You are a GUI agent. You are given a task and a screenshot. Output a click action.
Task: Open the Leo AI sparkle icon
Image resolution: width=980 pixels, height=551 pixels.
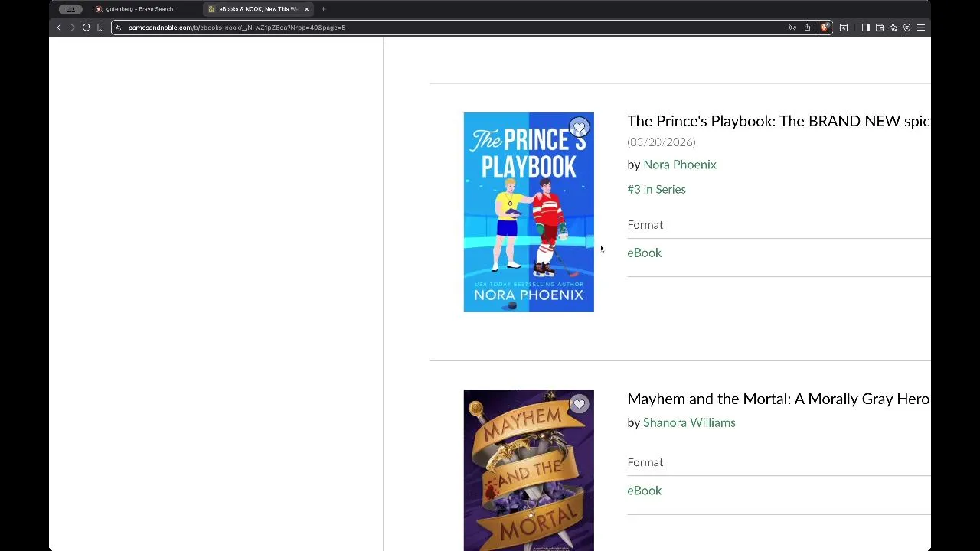(x=893, y=28)
